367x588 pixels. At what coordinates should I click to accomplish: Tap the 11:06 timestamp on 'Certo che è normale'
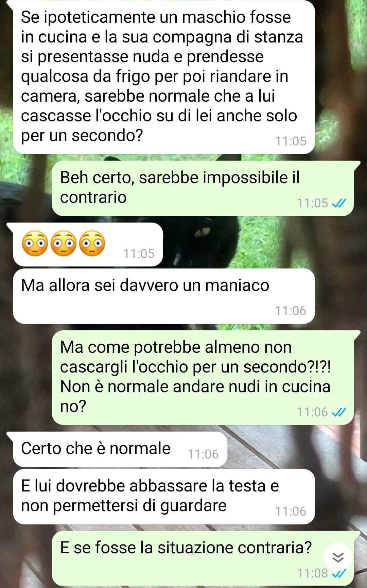(203, 454)
